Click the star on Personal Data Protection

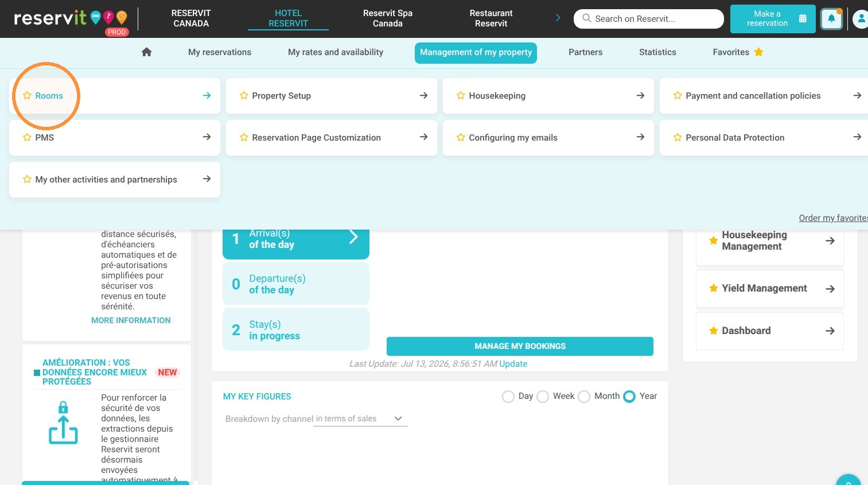pyautogui.click(x=678, y=138)
